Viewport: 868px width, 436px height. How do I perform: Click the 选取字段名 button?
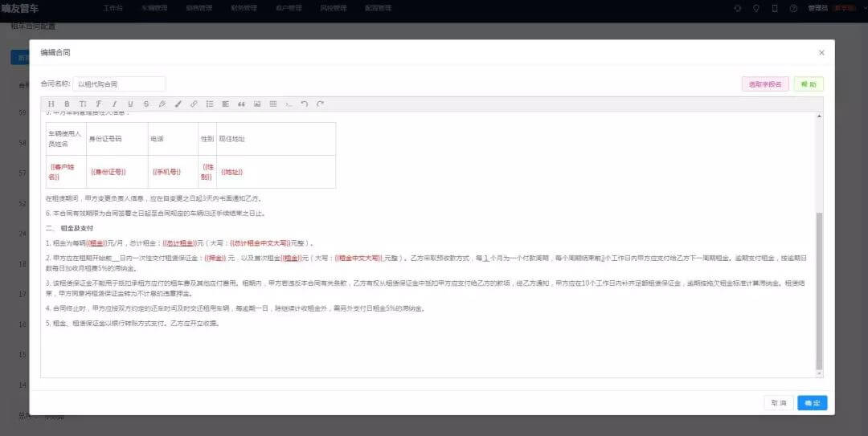[x=765, y=84]
